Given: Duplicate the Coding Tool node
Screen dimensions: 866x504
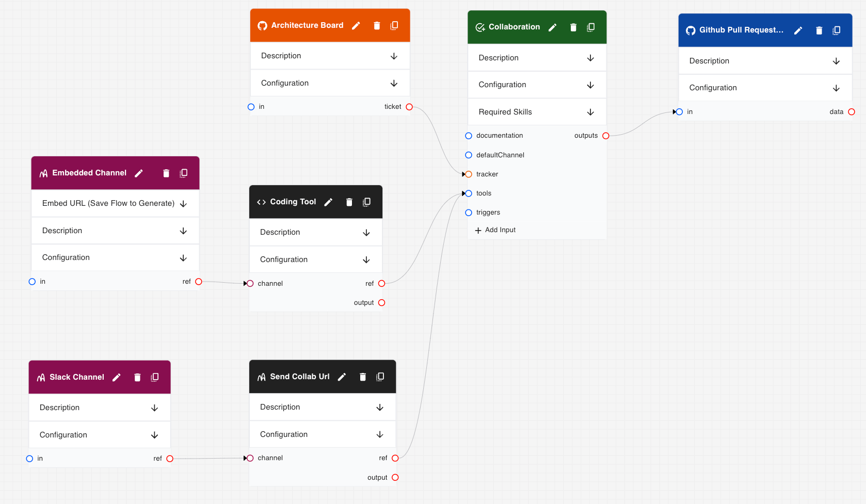Looking at the screenshot, I should coord(366,202).
